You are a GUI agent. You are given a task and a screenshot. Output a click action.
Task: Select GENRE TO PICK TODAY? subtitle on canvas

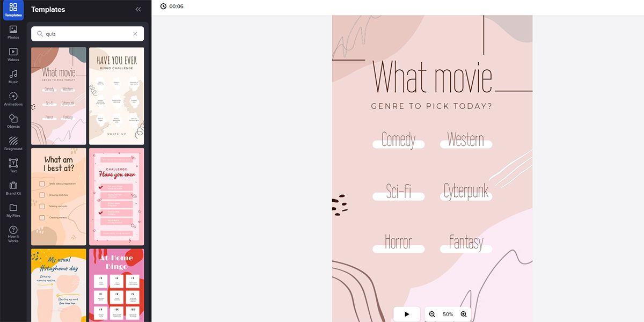pos(431,106)
